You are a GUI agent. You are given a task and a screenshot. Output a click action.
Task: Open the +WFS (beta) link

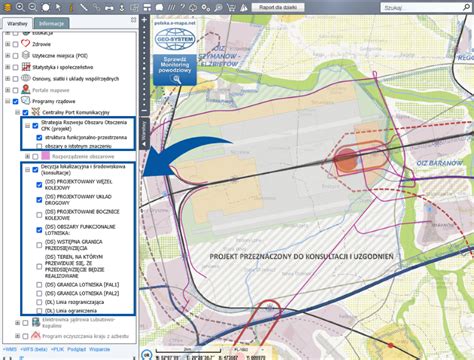point(34,349)
